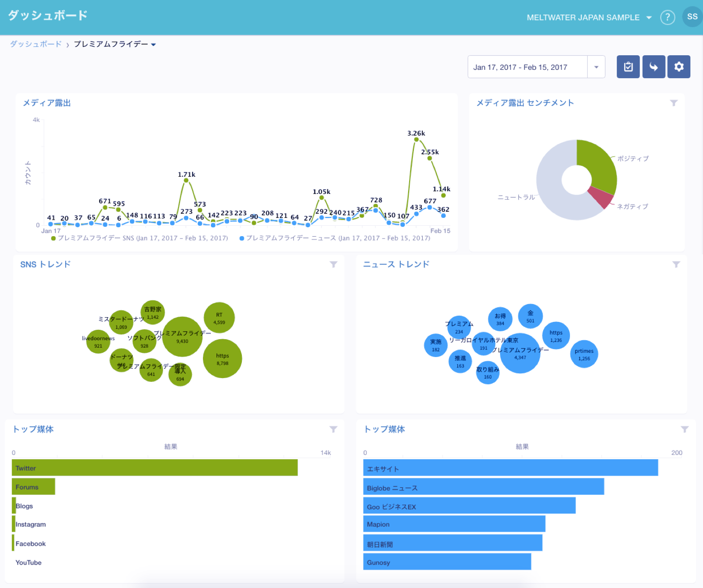Screen dimensions: 703x588
Task: Click the ミスタードーナツ 1,069 bubble
Action: (121, 322)
